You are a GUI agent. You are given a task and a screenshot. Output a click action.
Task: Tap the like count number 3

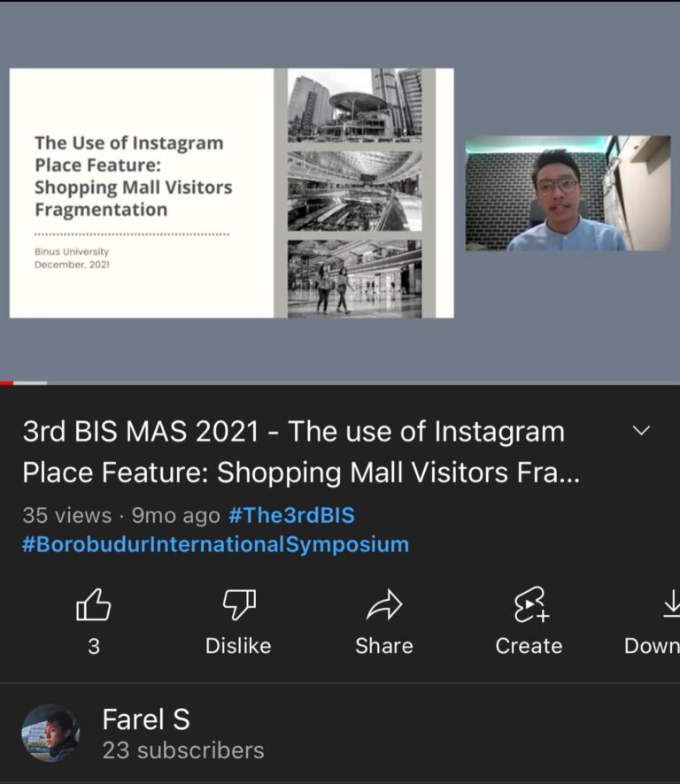[x=94, y=646]
